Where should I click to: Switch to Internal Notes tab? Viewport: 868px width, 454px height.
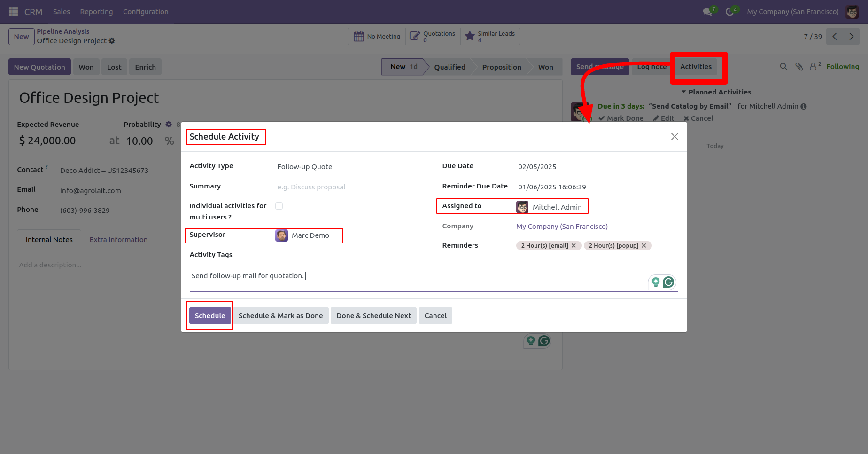tap(49, 240)
